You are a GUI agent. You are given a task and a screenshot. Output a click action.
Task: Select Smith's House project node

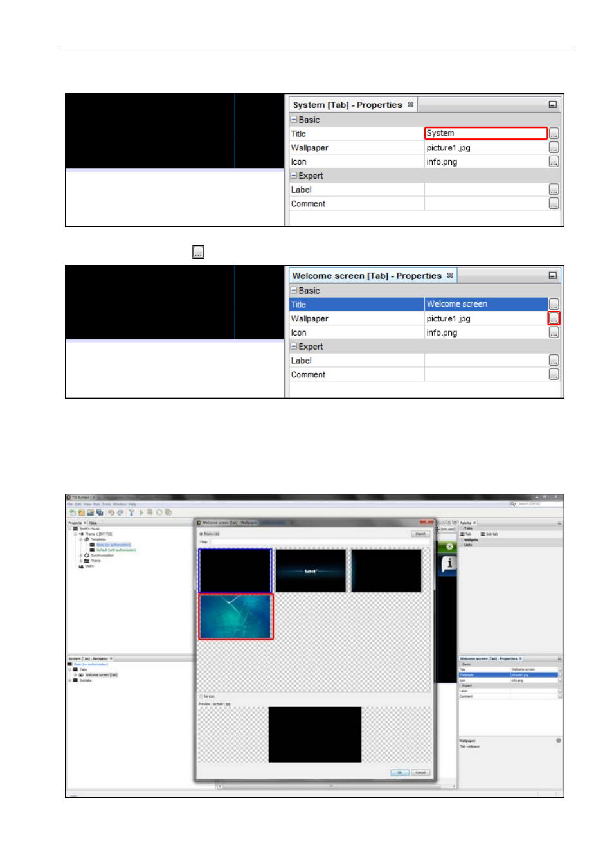90,529
